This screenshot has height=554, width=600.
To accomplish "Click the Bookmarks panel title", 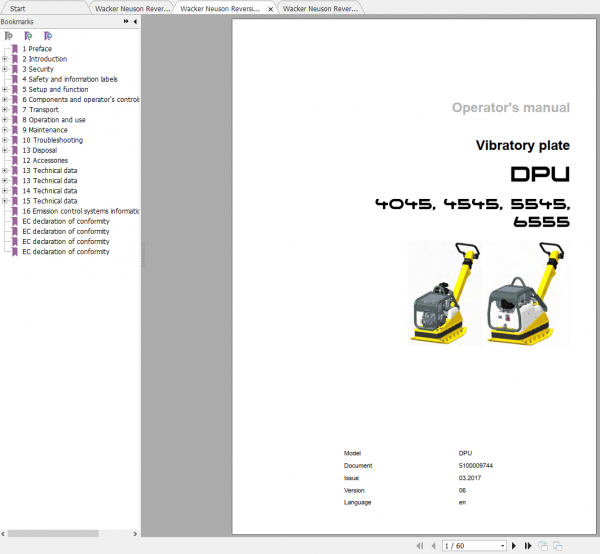I will 17,22.
